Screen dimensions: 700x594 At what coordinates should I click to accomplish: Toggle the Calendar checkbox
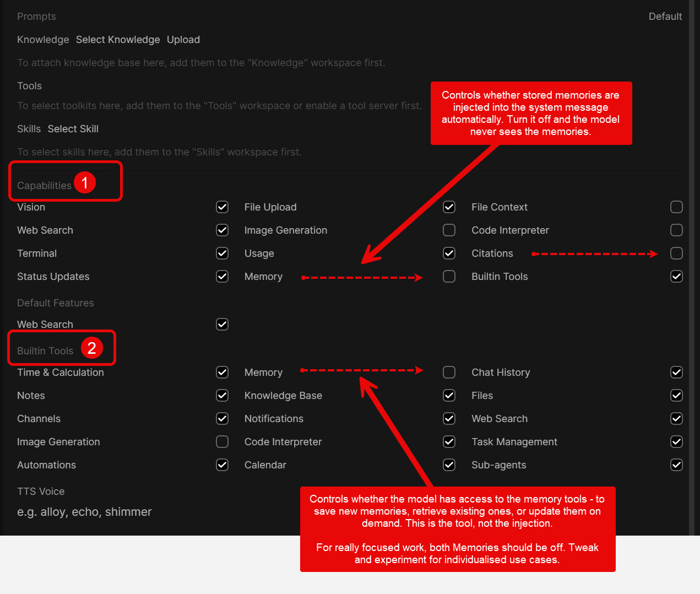point(449,465)
